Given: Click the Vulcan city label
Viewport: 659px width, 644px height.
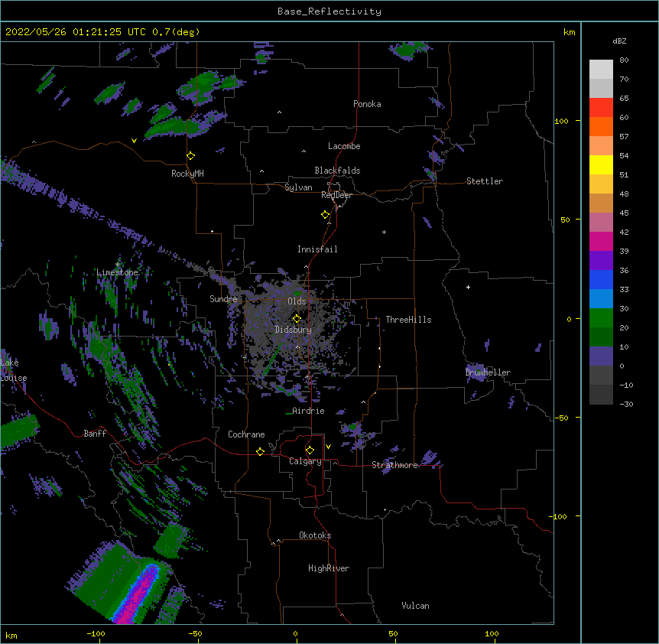Looking at the screenshot, I should [x=415, y=606].
